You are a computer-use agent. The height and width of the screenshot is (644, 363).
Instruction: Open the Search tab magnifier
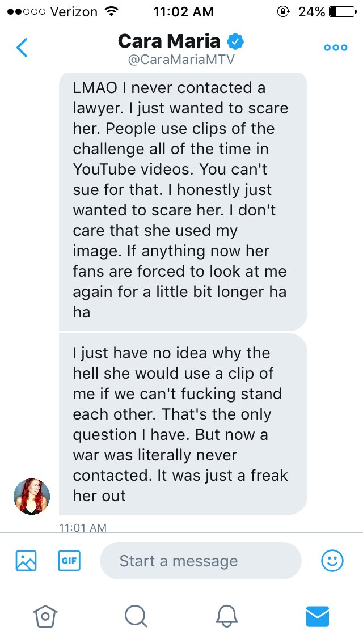[x=136, y=616]
